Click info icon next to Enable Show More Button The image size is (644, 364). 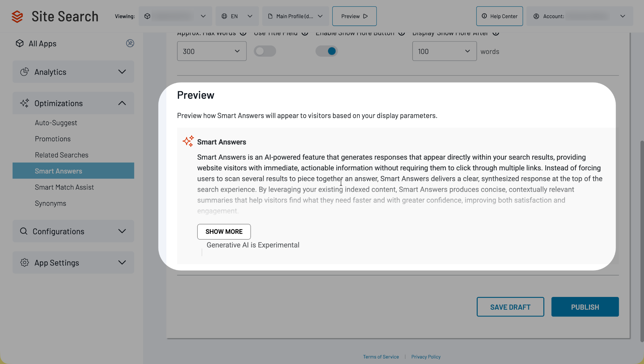(402, 33)
